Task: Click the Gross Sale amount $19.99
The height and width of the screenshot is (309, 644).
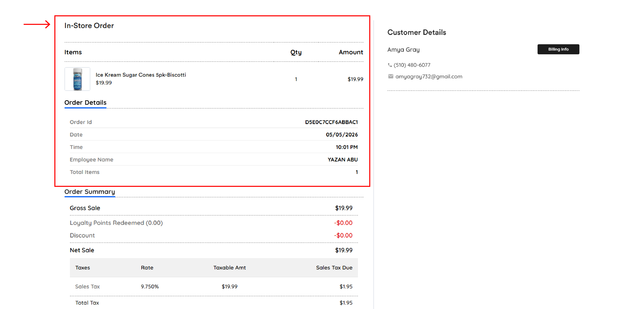Action: (x=343, y=208)
